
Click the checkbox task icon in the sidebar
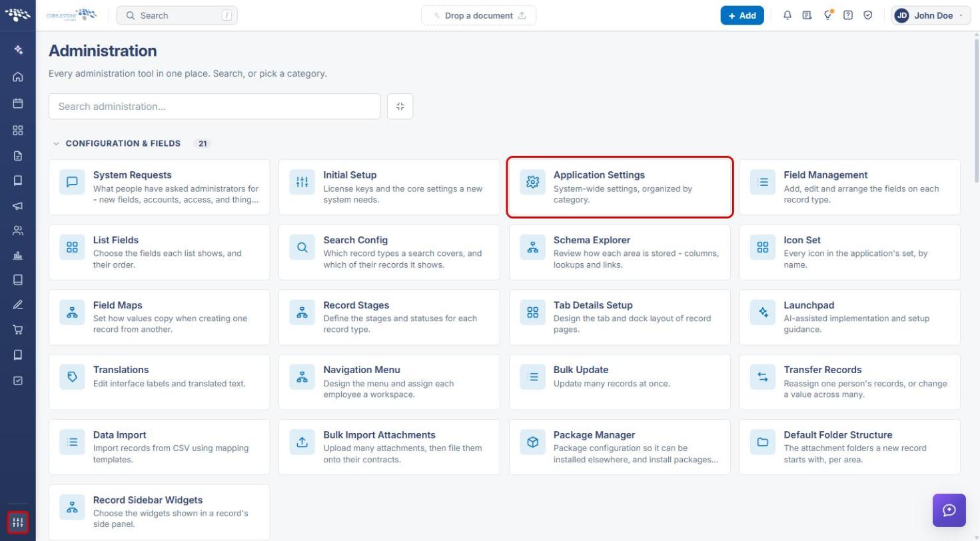click(x=18, y=380)
